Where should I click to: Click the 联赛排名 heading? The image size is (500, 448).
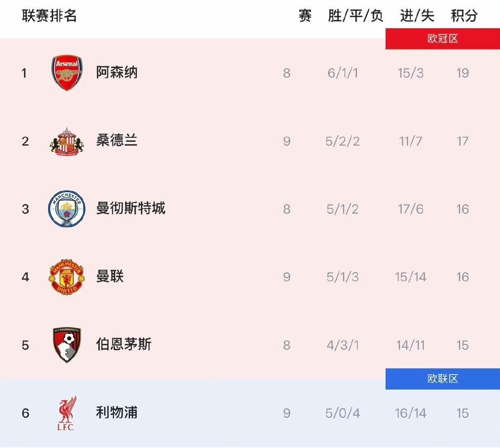(x=49, y=16)
